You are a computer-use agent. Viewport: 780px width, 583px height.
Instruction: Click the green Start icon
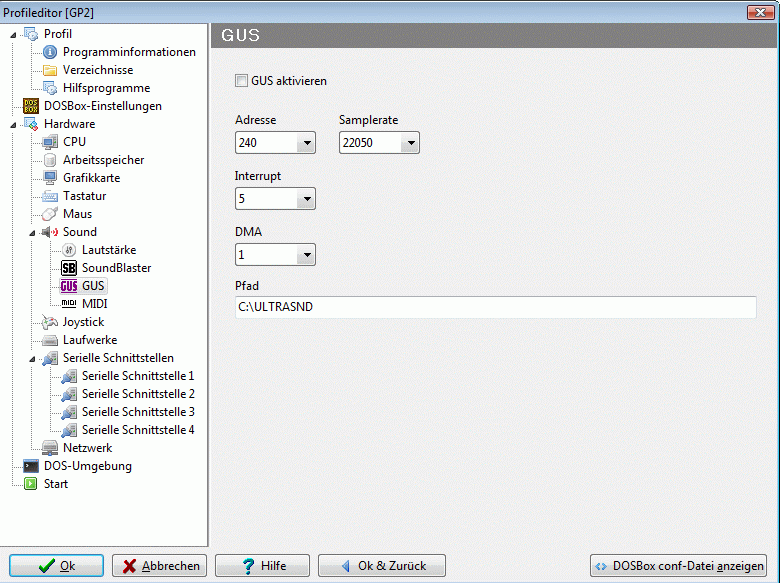pyautogui.click(x=31, y=484)
